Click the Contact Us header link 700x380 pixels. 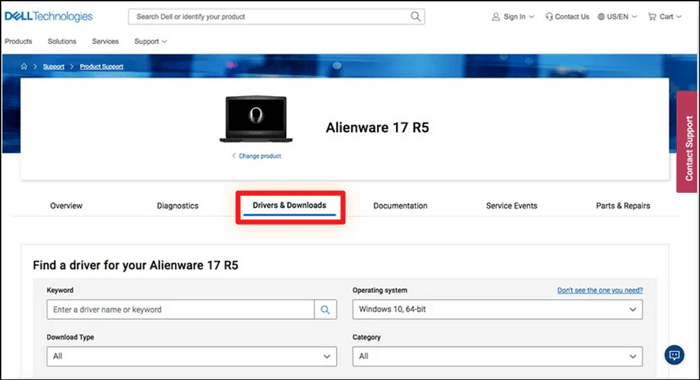572,17
